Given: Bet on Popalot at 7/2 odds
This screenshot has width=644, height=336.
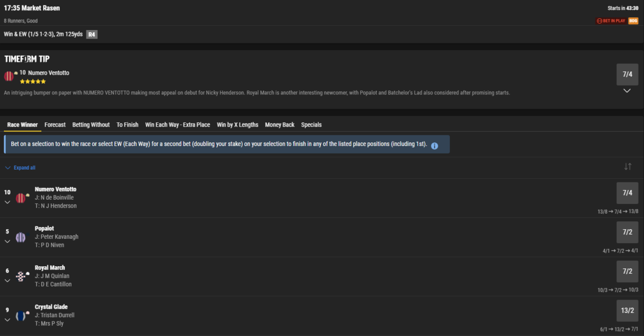Looking at the screenshot, I should [627, 232].
